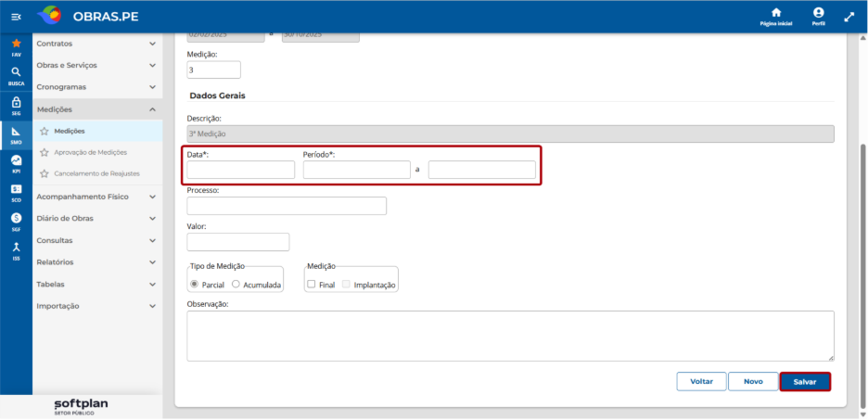Image resolution: width=868 pixels, height=420 pixels.
Task: Click the OBRAS.PE logo
Action: 87,17
